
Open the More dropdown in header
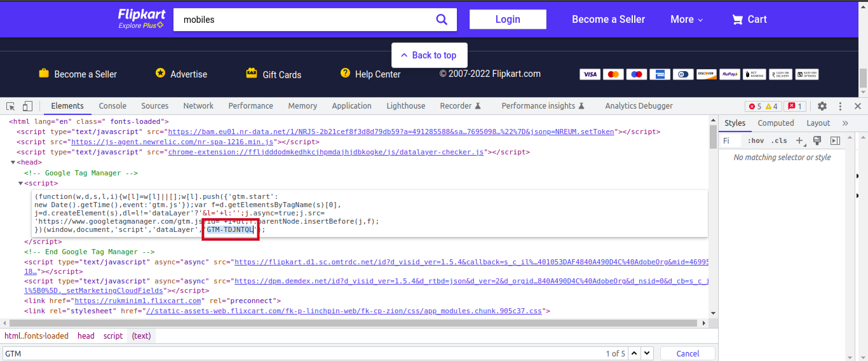[687, 20]
